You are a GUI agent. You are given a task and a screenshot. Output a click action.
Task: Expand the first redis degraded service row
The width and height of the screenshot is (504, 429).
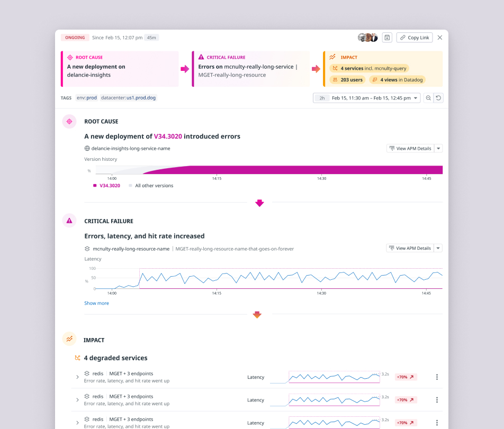point(77,377)
